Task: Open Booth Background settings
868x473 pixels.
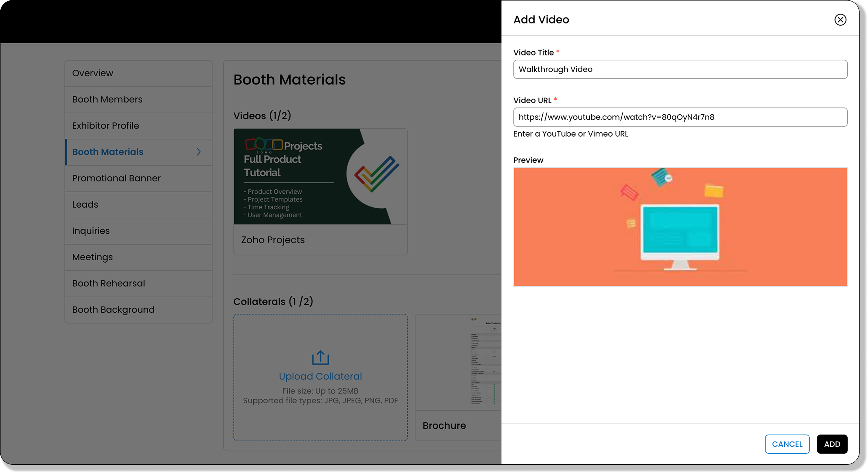Action: [113, 310]
